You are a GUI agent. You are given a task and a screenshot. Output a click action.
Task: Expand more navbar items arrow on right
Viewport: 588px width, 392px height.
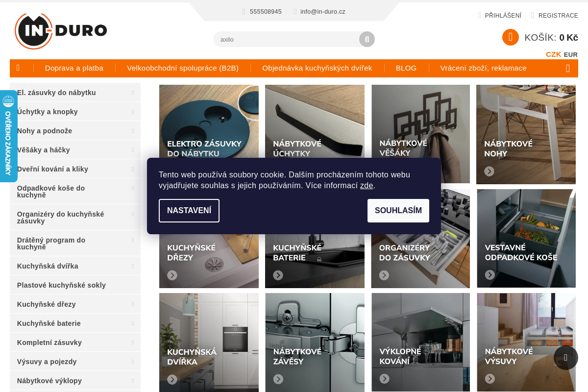pyautogui.click(x=568, y=68)
